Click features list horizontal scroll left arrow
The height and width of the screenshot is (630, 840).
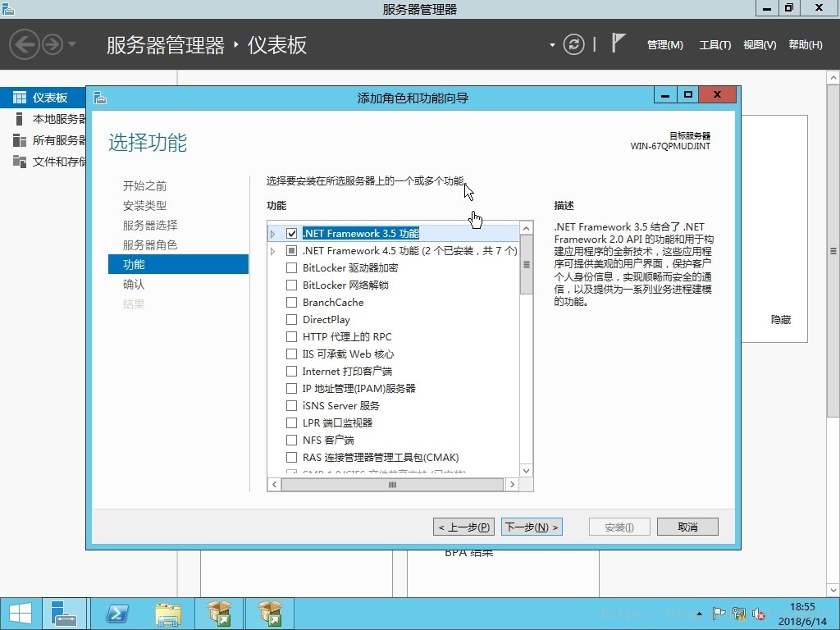pyautogui.click(x=274, y=484)
